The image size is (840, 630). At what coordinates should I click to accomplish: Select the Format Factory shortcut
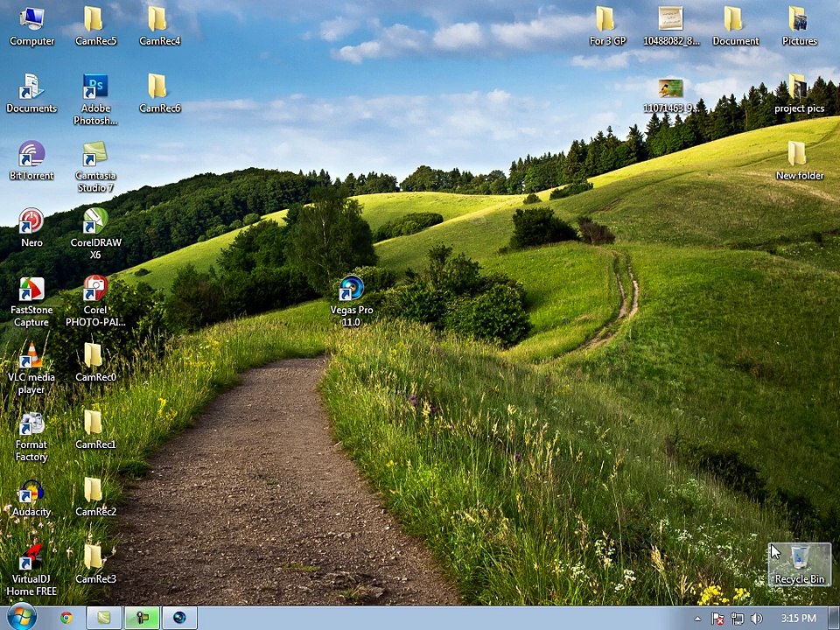point(31,437)
